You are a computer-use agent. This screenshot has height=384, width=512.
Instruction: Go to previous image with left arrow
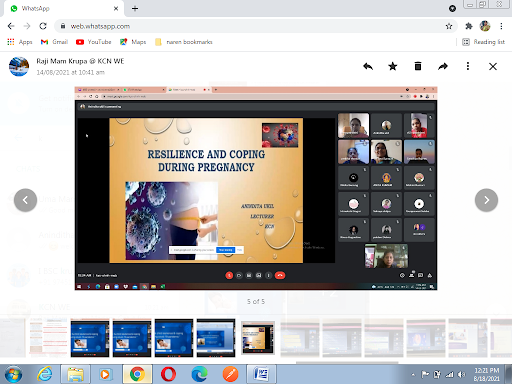[x=25, y=200]
